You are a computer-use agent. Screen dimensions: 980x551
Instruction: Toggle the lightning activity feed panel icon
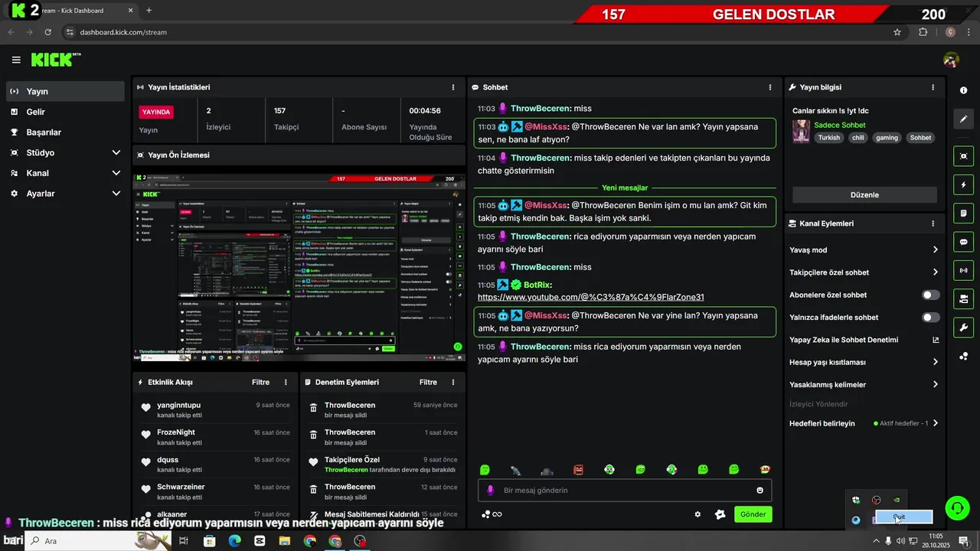963,185
